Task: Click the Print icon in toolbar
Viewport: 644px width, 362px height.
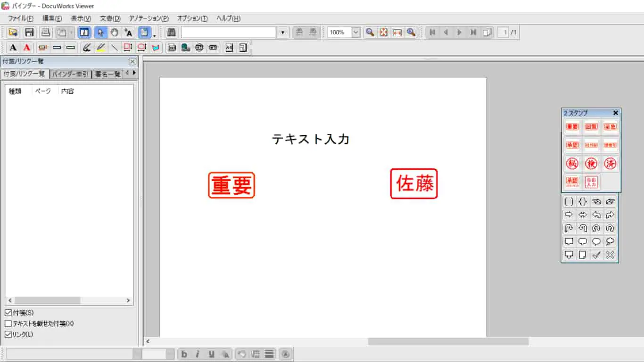Action: [x=45, y=33]
